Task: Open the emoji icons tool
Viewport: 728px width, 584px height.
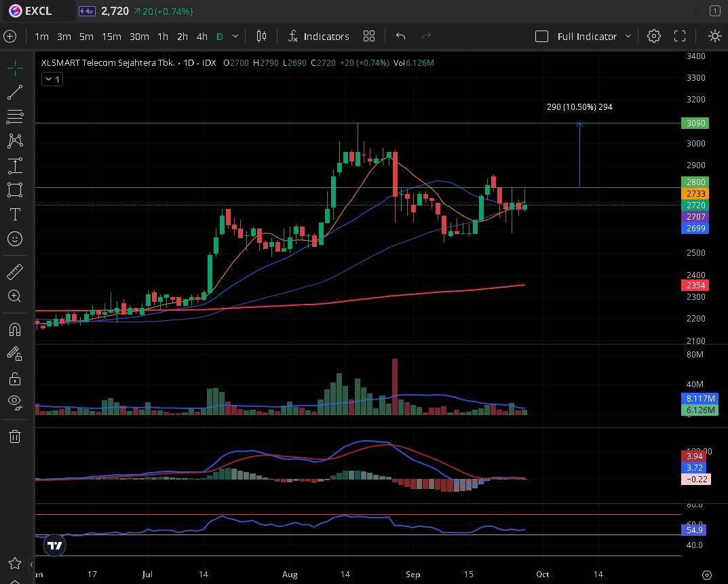Action: [x=15, y=239]
